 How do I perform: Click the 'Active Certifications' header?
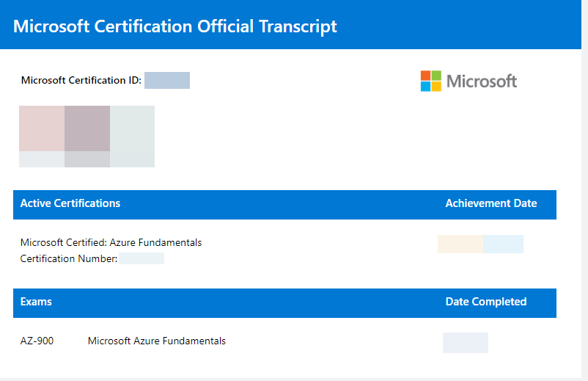coord(70,203)
